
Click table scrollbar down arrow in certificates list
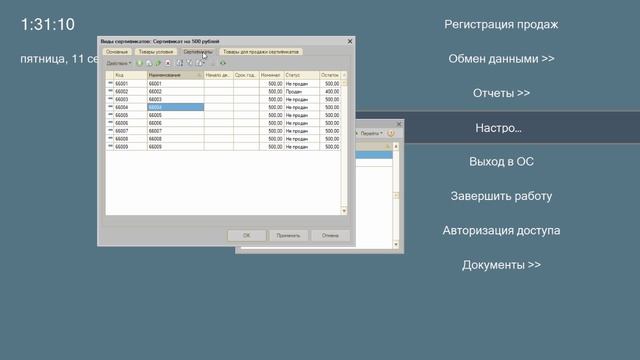tap(344, 211)
